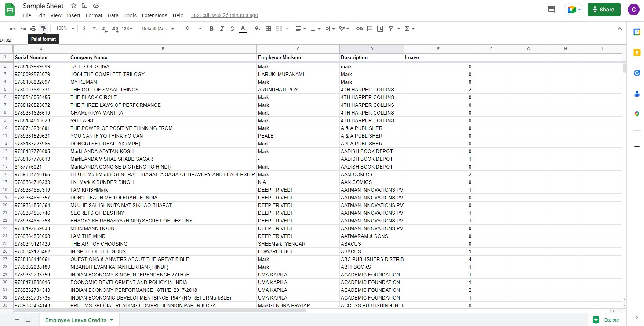Move document using folder icon
The height and width of the screenshot is (326, 644).
pyautogui.click(x=85, y=6)
